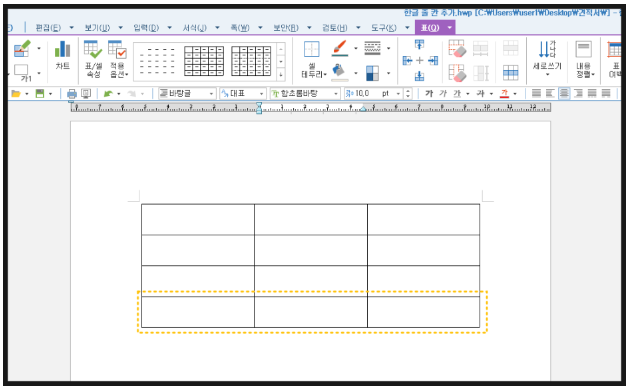Set left paragraph alignment
Viewport: 631px width, 391px height.
click(x=550, y=94)
